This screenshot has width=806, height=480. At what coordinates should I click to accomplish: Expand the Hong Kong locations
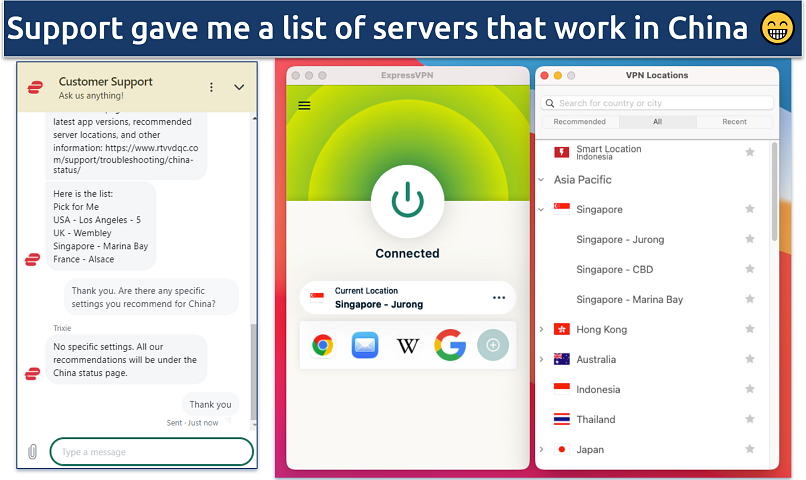click(x=541, y=329)
